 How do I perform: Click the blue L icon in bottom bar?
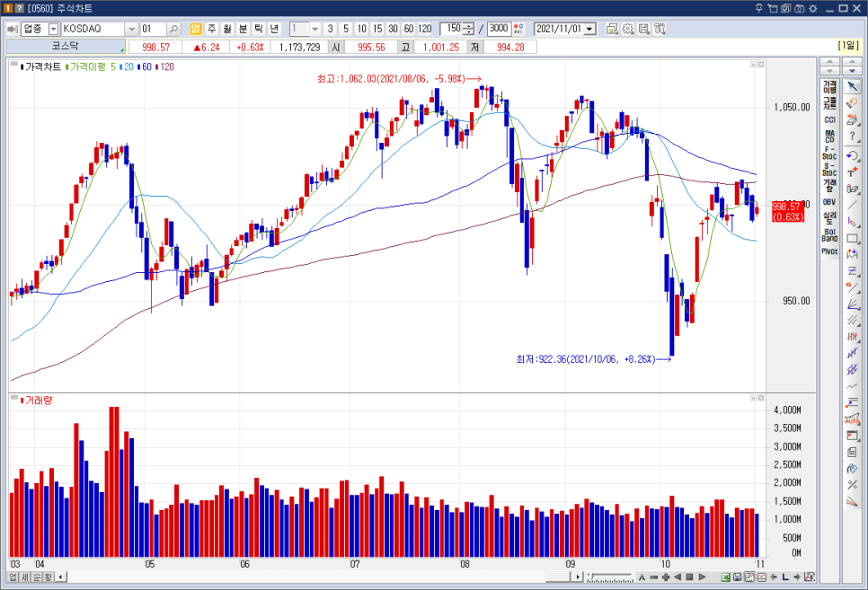pyautogui.click(x=785, y=577)
